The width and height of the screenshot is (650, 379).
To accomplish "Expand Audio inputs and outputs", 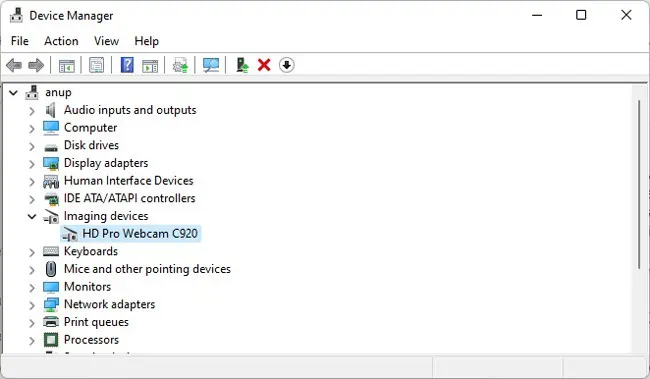I will [x=32, y=111].
